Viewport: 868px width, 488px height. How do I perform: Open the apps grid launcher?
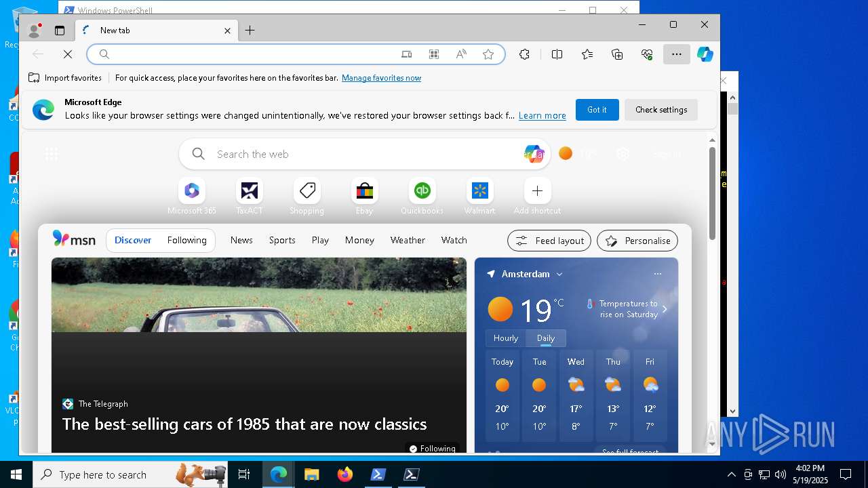[x=52, y=155]
